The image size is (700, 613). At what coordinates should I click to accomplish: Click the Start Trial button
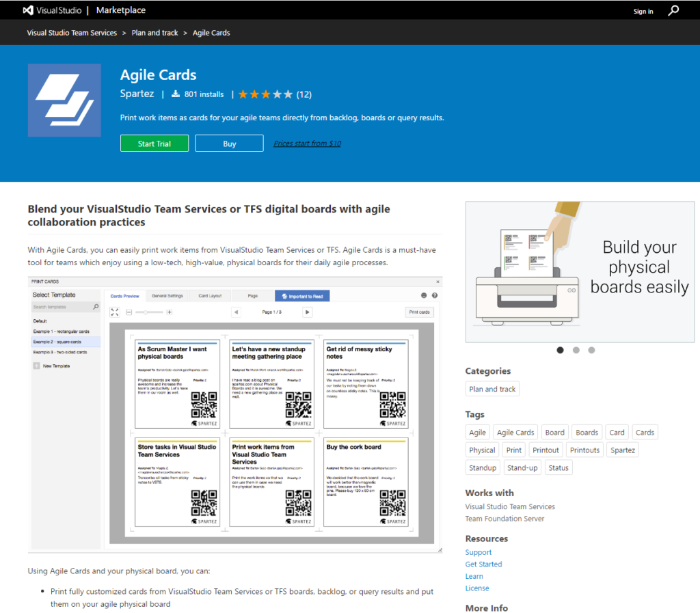154,143
